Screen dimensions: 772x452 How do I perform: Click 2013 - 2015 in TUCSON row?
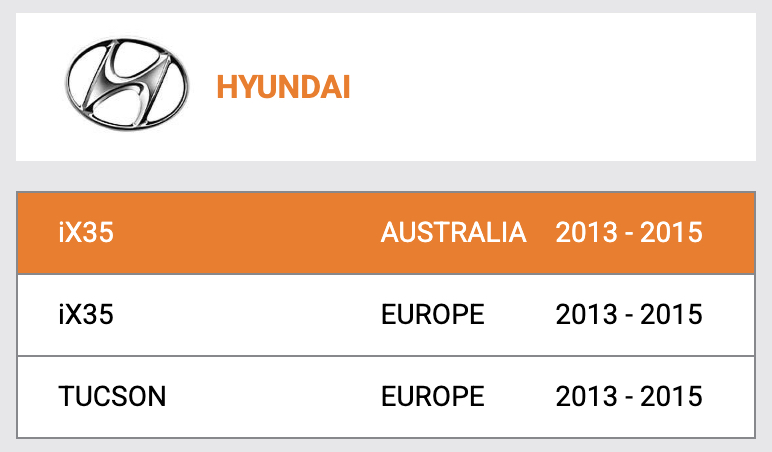tap(629, 396)
